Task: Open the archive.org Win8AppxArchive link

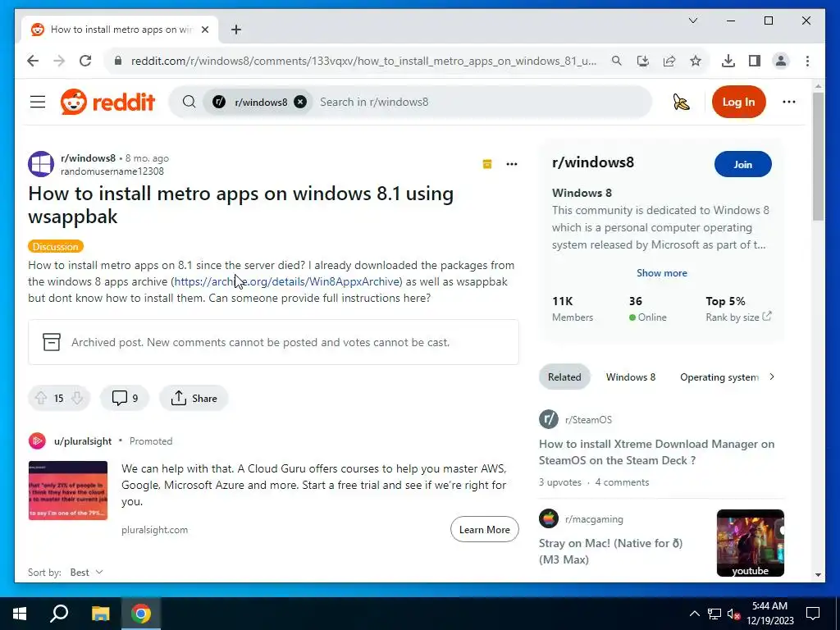Action: pyautogui.click(x=287, y=282)
